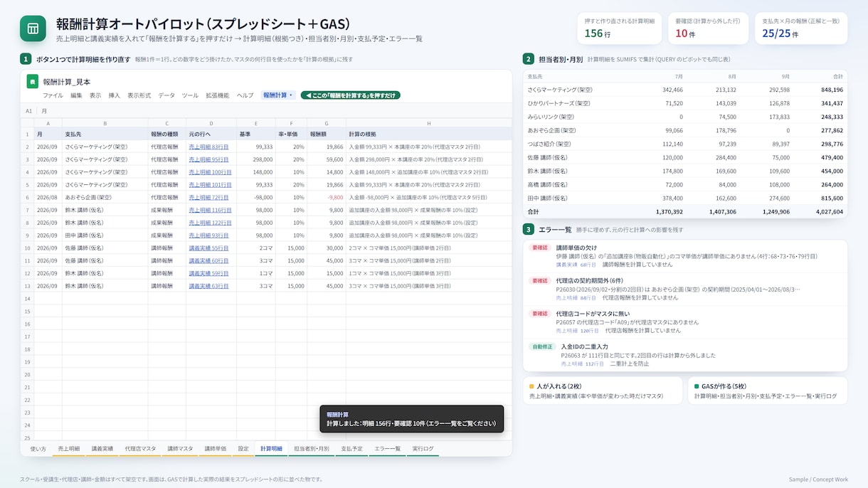
Task: Switch to the 代理店マスタ sheet tab
Action: [140, 448]
